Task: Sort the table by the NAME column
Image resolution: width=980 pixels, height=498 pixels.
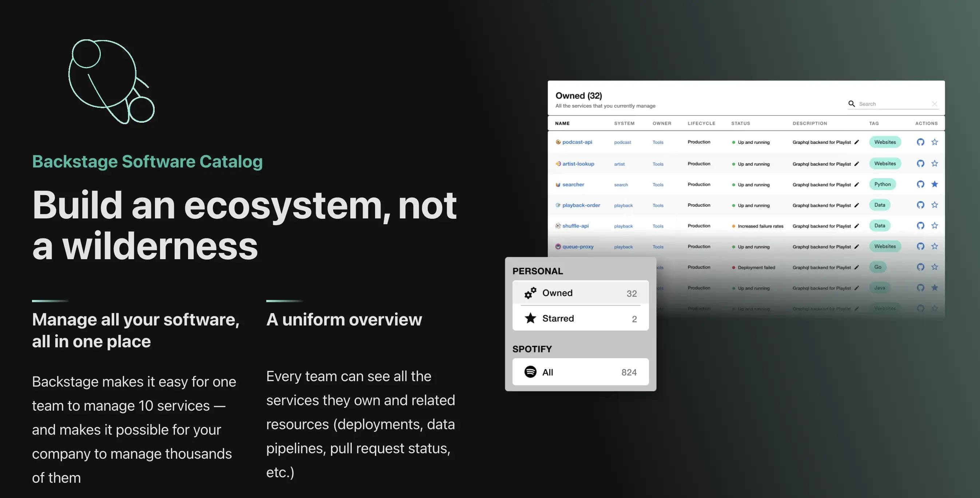Action: point(562,123)
